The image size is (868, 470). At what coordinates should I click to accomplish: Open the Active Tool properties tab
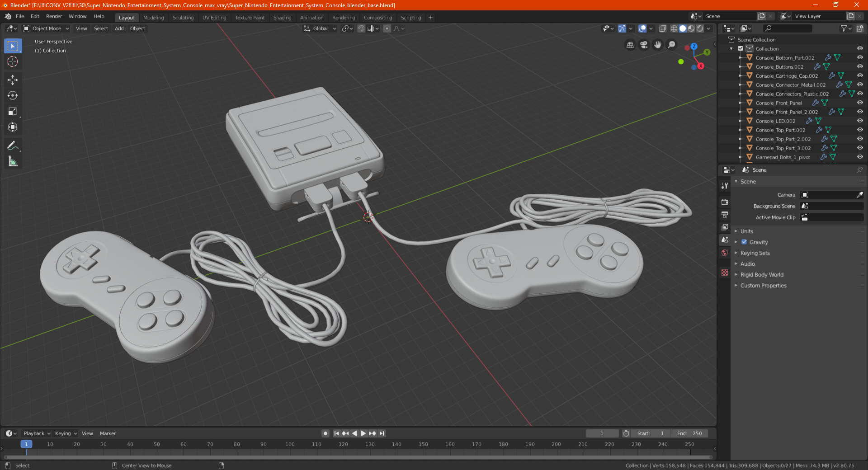coord(725,185)
